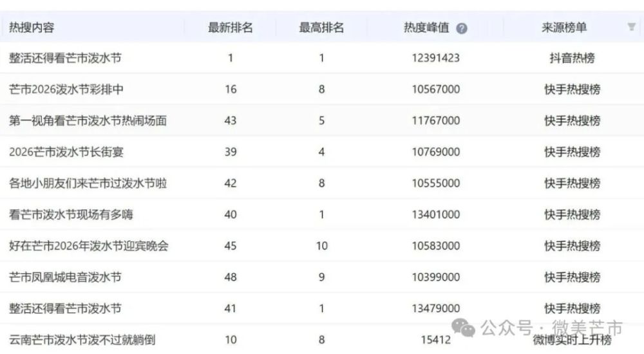Open the 第一视角看芒市泼水节热闹场面 entry
Screen dimensions: 644x354
89,121
